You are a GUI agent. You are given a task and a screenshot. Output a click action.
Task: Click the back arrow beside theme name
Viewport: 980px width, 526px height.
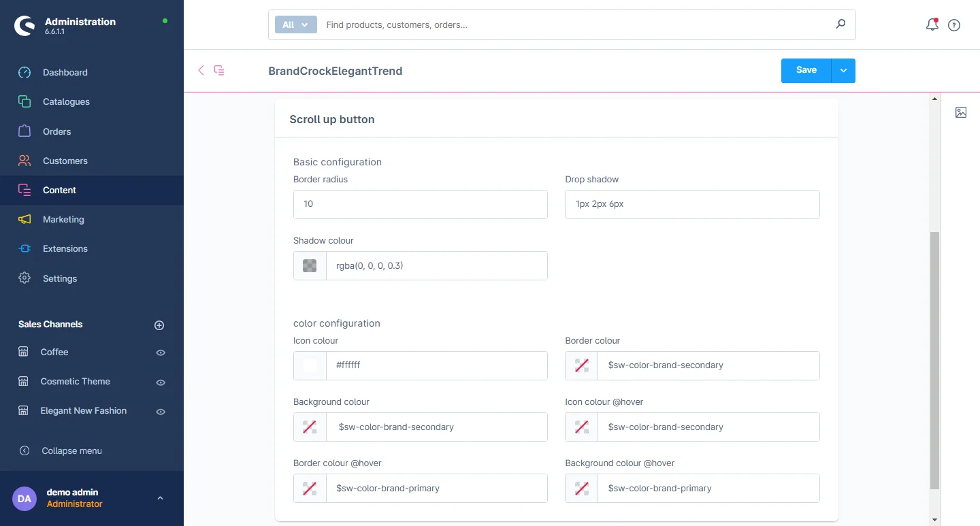point(201,70)
